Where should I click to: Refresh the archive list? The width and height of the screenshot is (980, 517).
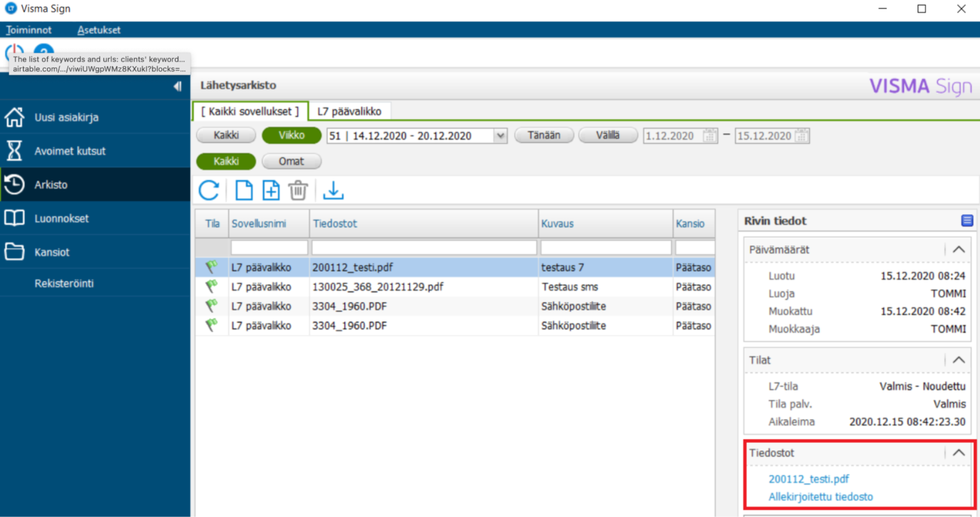pos(209,190)
